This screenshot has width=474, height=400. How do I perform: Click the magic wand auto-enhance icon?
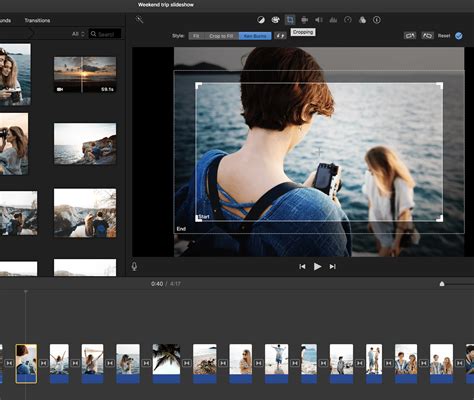(x=139, y=20)
